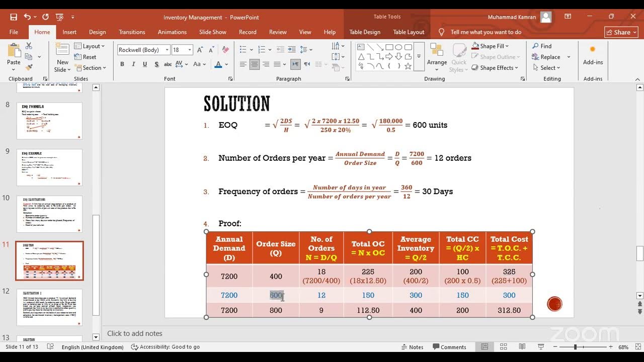Paste clipboard contents
The width and height of the screenshot is (644, 362).
[x=14, y=54]
